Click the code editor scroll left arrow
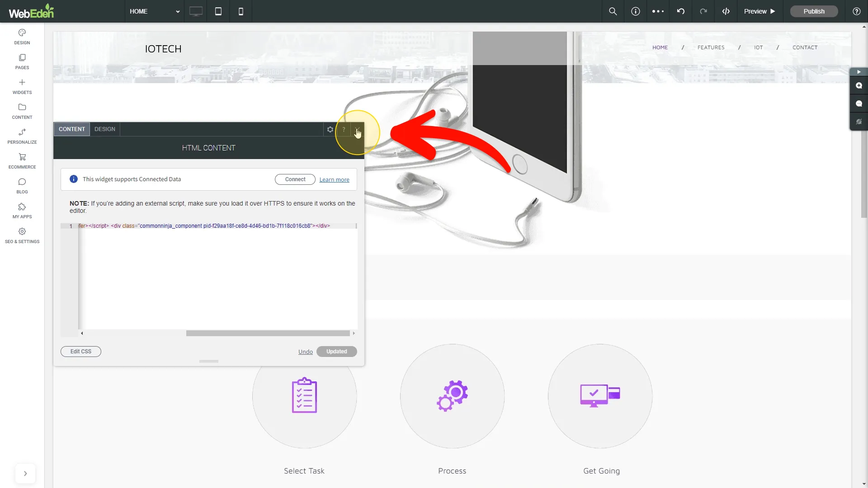This screenshot has width=868, height=488. click(82, 333)
